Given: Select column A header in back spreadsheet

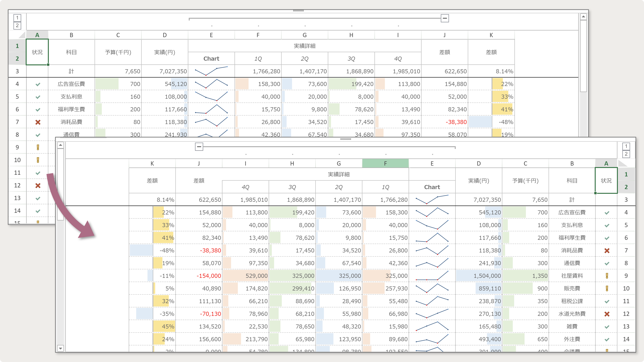Looking at the screenshot, I should (37, 35).
